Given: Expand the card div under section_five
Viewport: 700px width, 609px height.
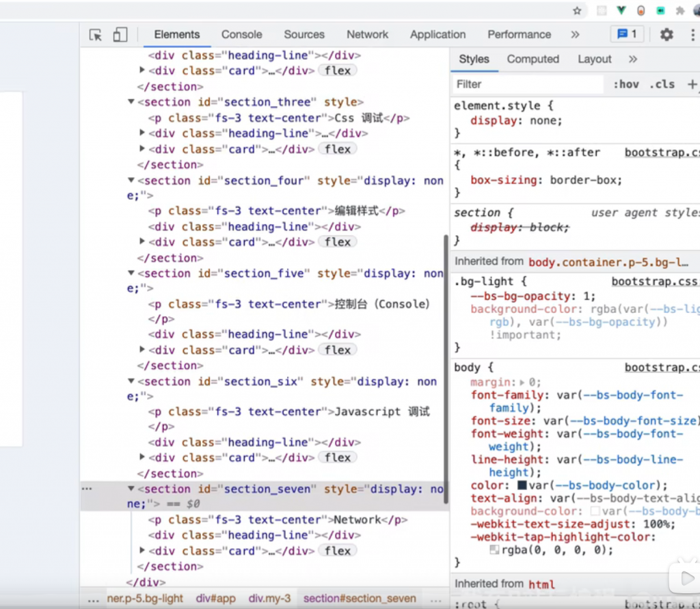Looking at the screenshot, I should point(142,350).
